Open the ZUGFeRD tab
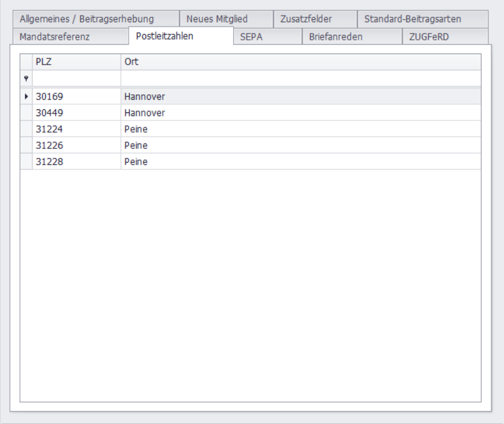The height and width of the screenshot is (424, 504). pyautogui.click(x=429, y=37)
